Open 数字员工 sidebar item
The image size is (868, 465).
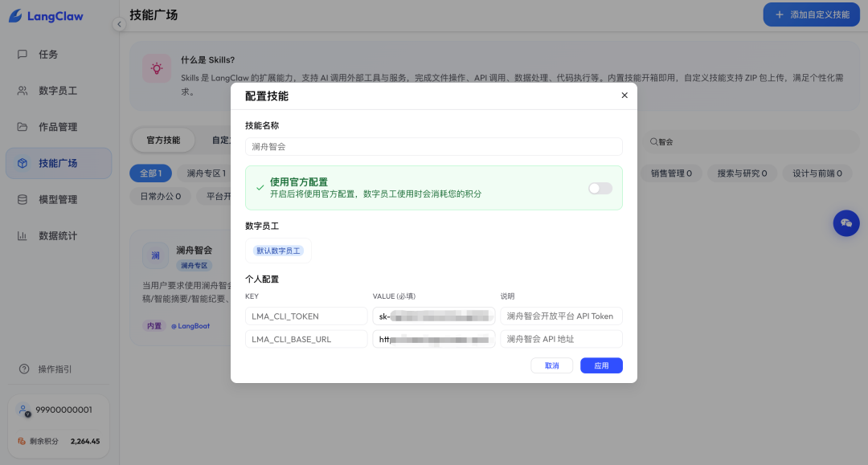(58, 91)
